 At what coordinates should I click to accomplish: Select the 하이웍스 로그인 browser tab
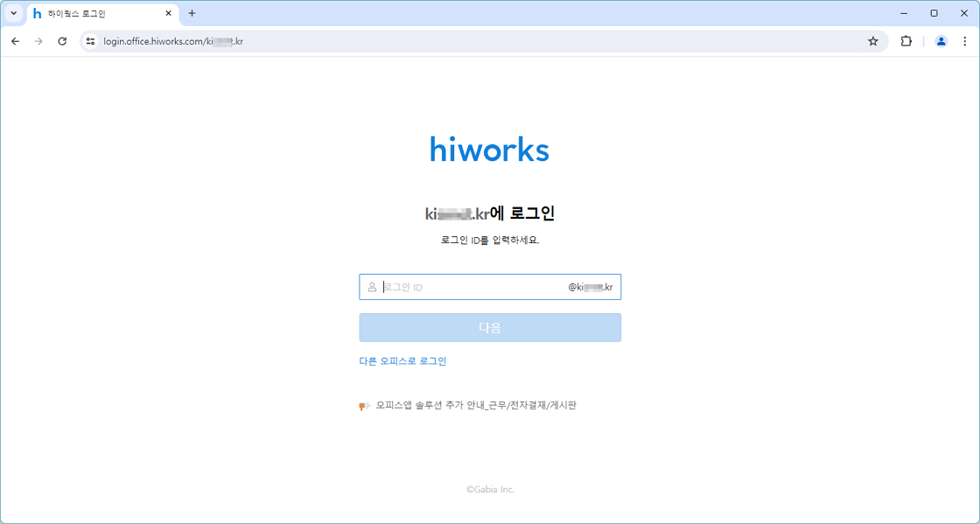103,13
